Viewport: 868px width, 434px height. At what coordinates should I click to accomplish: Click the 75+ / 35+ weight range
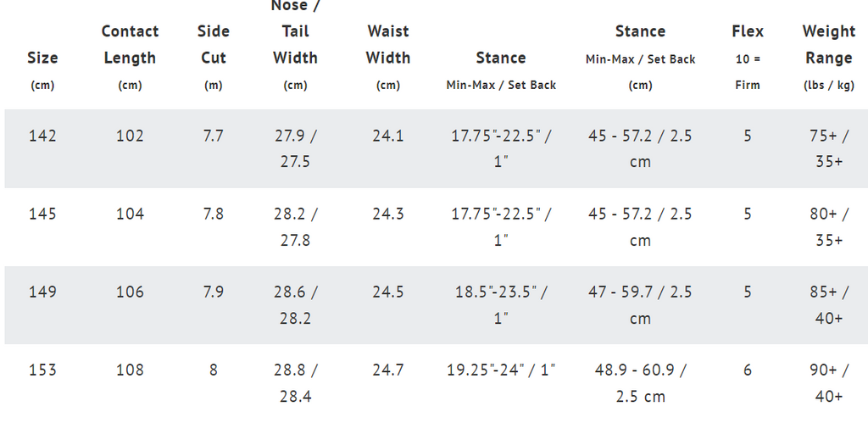pos(829,149)
